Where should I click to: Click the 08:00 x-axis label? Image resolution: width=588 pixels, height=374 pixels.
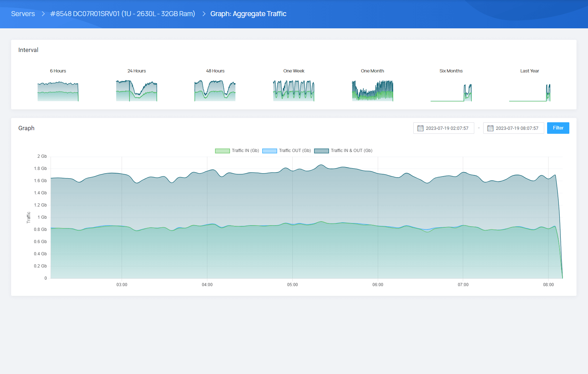tap(548, 285)
